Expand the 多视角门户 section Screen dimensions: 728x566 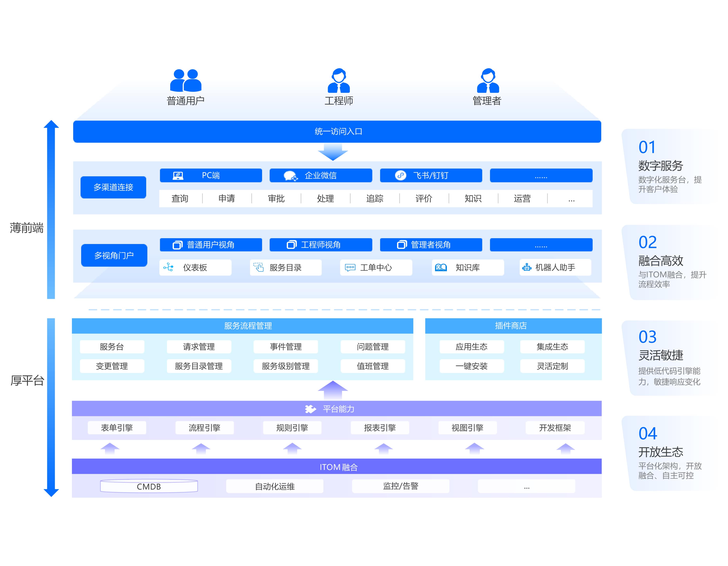[114, 255]
